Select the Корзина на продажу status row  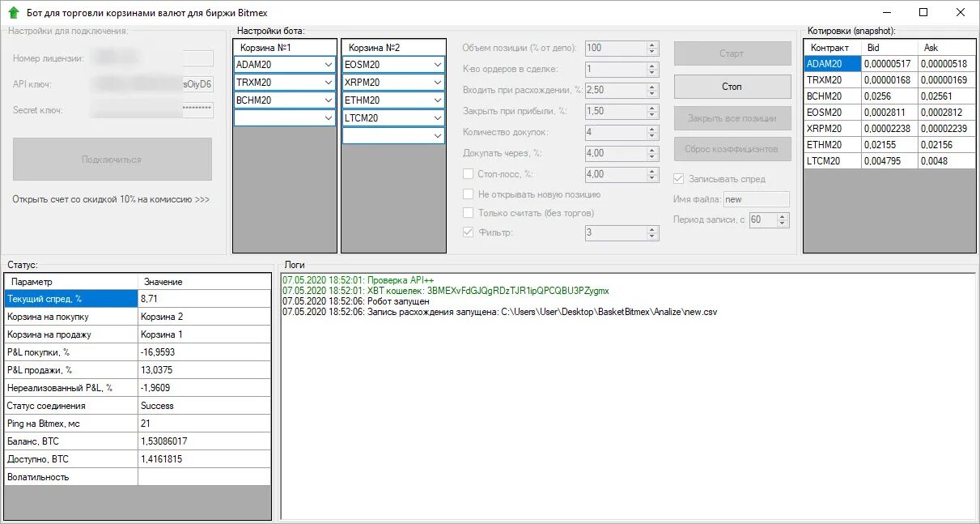pos(138,334)
